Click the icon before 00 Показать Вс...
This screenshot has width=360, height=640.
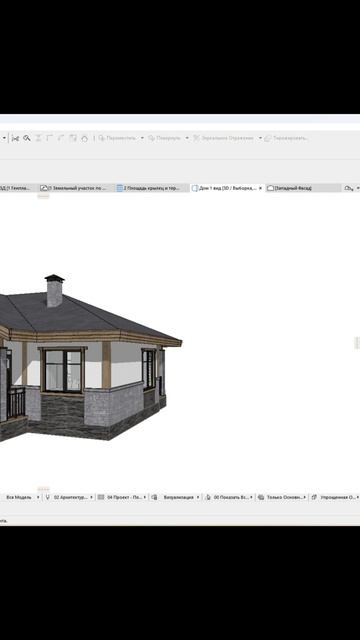click(208, 497)
